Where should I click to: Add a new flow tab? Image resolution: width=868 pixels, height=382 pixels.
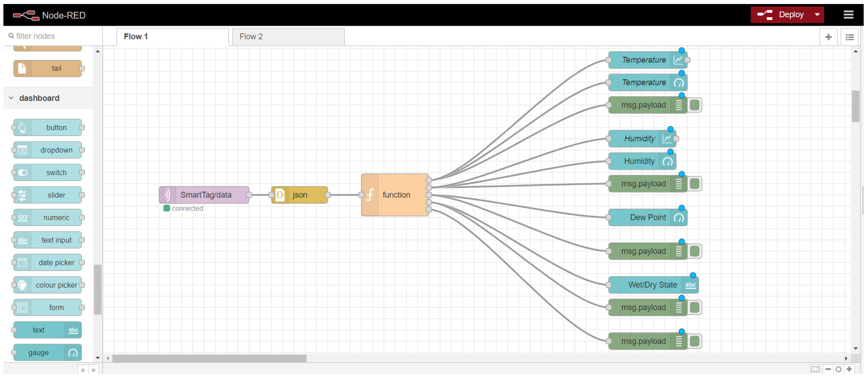click(828, 37)
